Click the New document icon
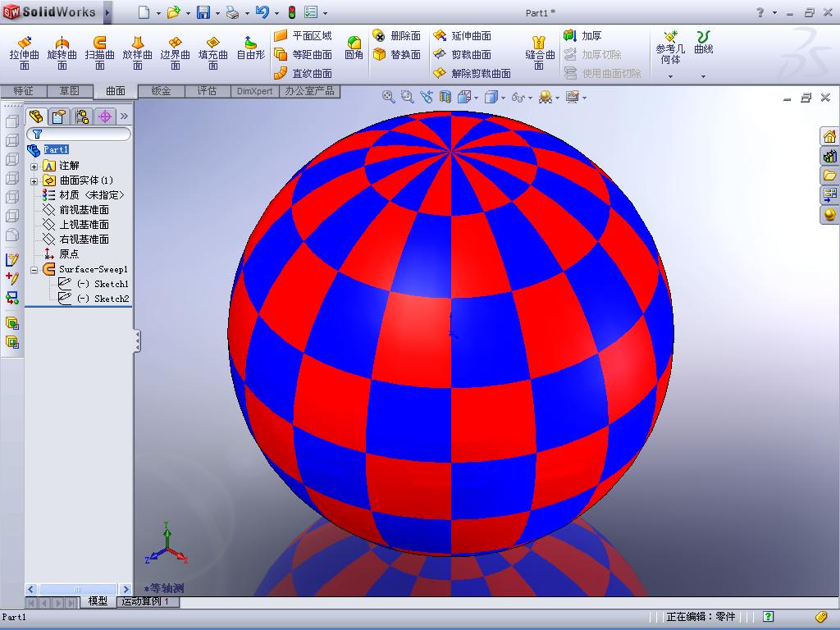Image resolution: width=840 pixels, height=630 pixels. tap(144, 12)
